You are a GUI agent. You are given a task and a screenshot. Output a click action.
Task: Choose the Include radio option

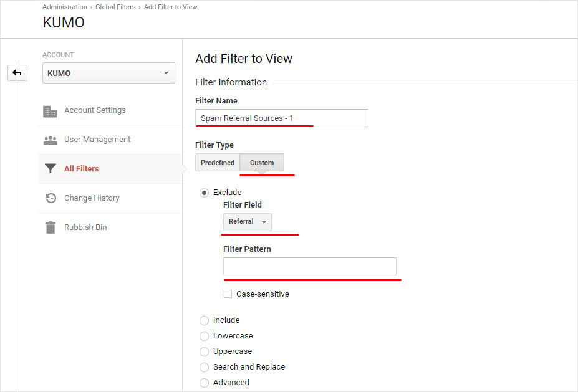point(205,320)
